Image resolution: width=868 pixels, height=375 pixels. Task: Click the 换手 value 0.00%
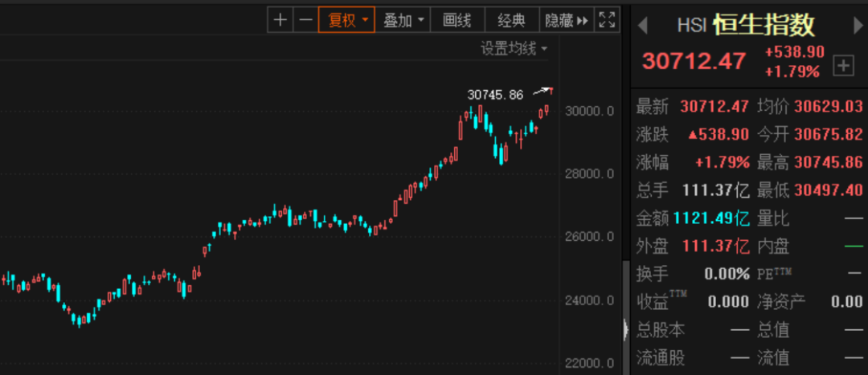pyautogui.click(x=727, y=274)
